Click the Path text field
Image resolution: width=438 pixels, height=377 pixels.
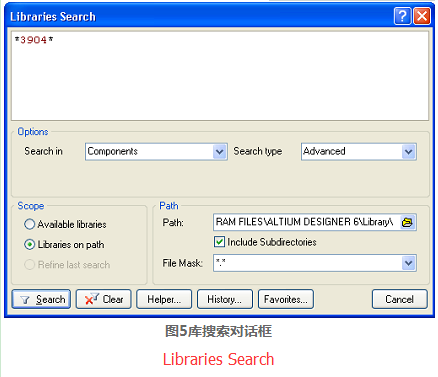307,222
